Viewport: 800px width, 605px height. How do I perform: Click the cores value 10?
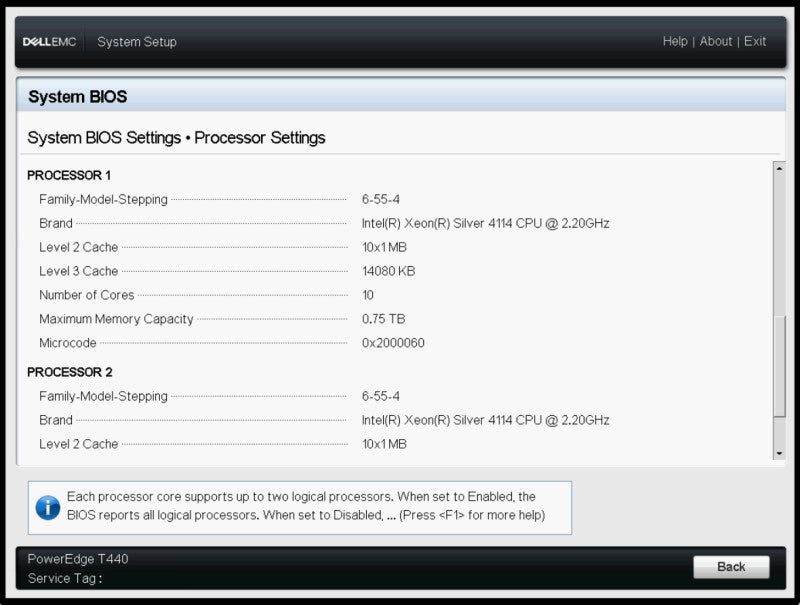click(368, 295)
